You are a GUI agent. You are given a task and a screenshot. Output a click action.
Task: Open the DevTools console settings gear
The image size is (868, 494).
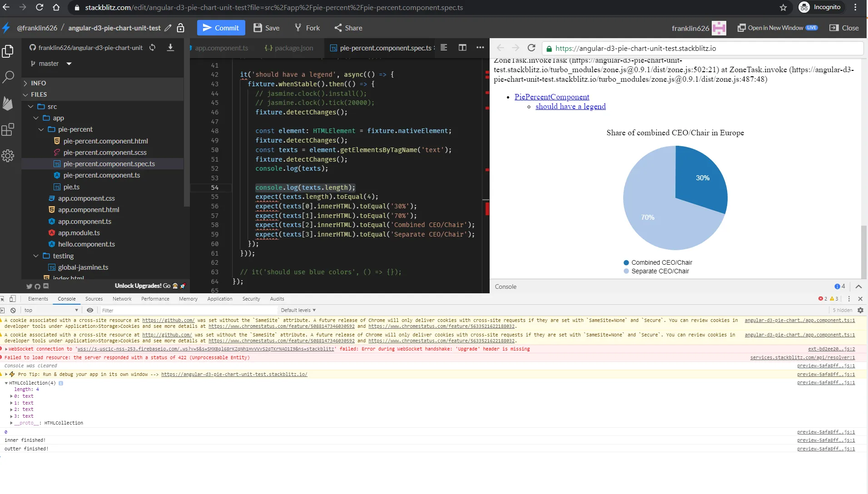point(860,311)
